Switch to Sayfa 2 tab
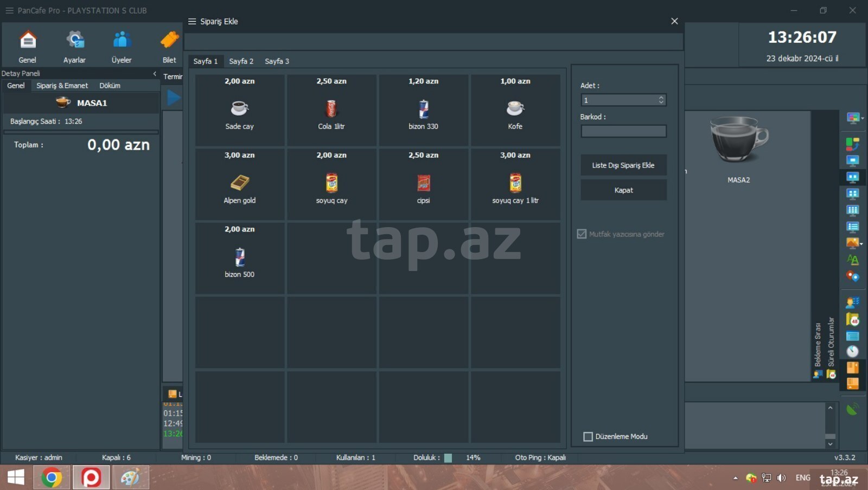 pos(241,61)
